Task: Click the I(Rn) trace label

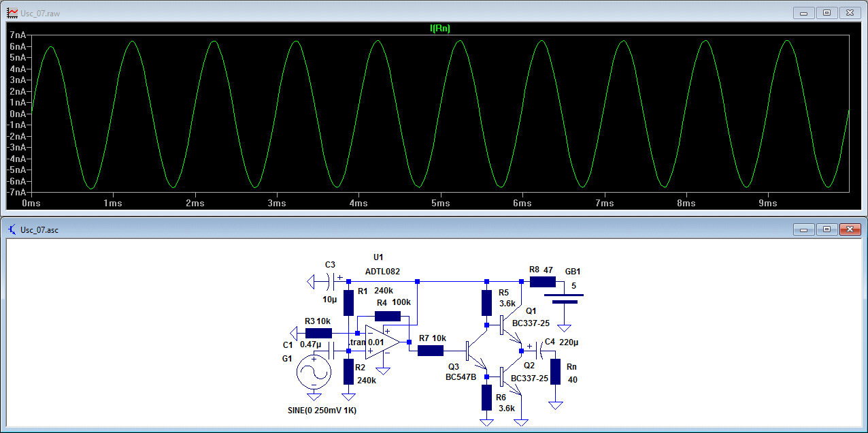Action: [440, 29]
